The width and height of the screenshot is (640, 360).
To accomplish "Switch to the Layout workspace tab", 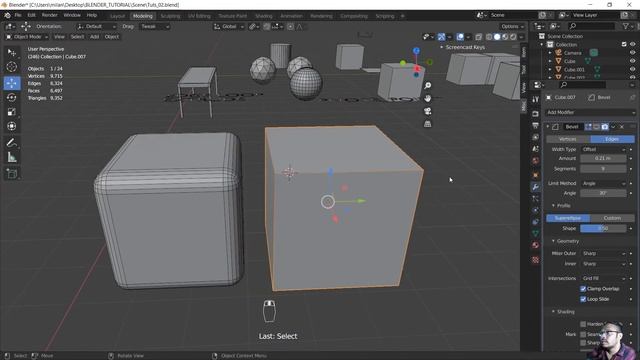I will 117,16.
